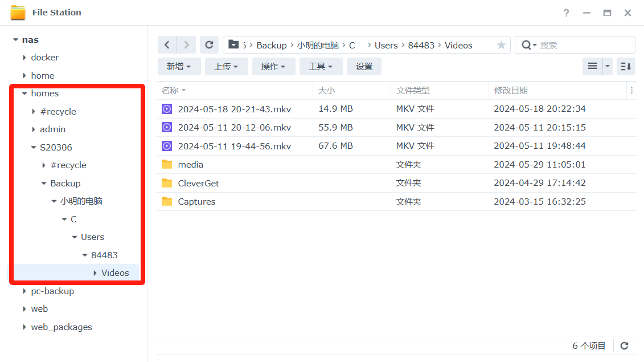Image resolution: width=644 pixels, height=362 pixels.
Task: Expand the docker folder in tree
Action: pos(24,58)
